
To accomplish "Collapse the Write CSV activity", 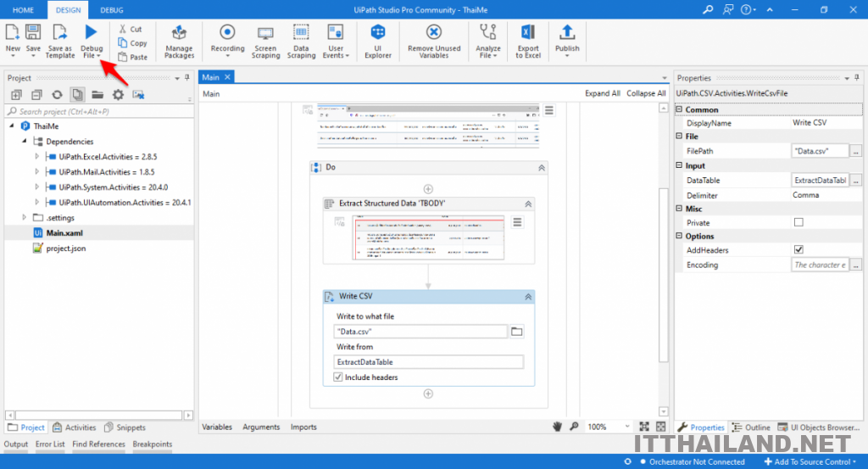I will click(x=528, y=297).
